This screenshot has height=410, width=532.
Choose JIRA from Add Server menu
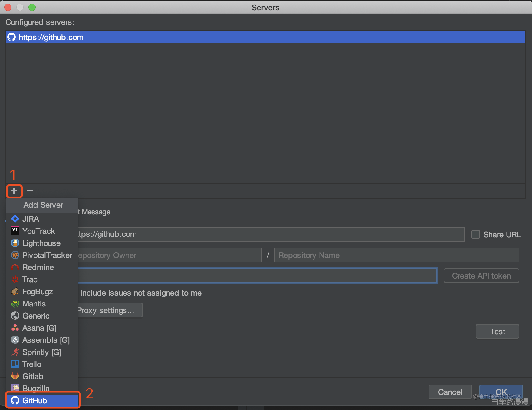(42, 219)
